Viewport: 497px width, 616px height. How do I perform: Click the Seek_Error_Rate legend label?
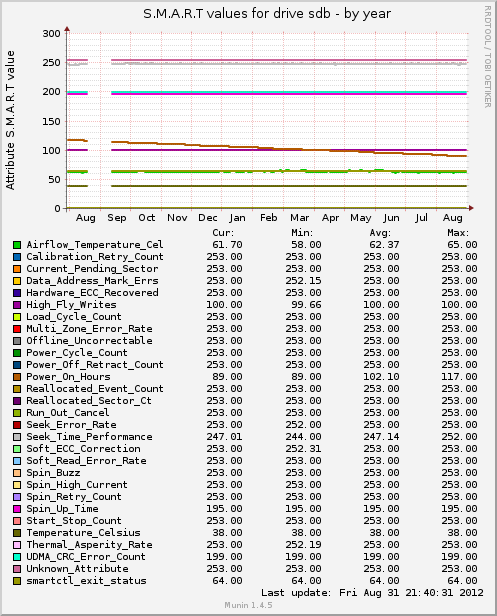pos(71,425)
